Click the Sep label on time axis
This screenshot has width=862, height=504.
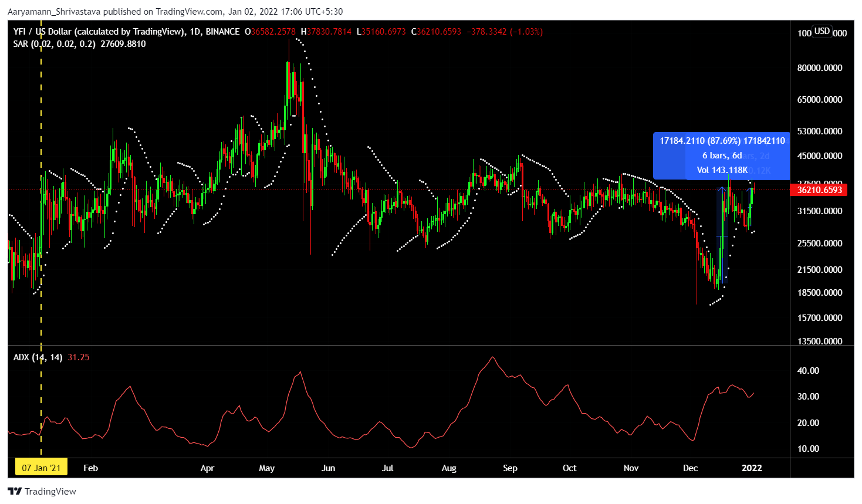tap(510, 468)
